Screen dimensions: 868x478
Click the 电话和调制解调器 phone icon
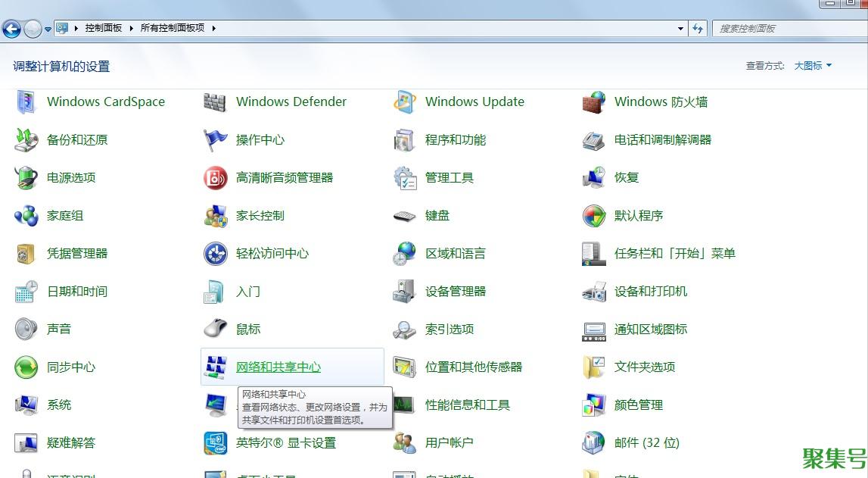pos(593,139)
